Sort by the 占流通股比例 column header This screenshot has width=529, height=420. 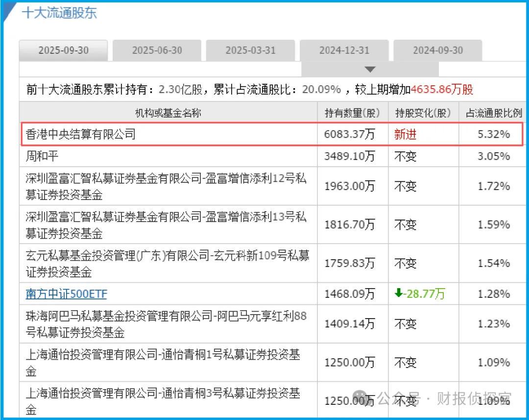pos(494,113)
